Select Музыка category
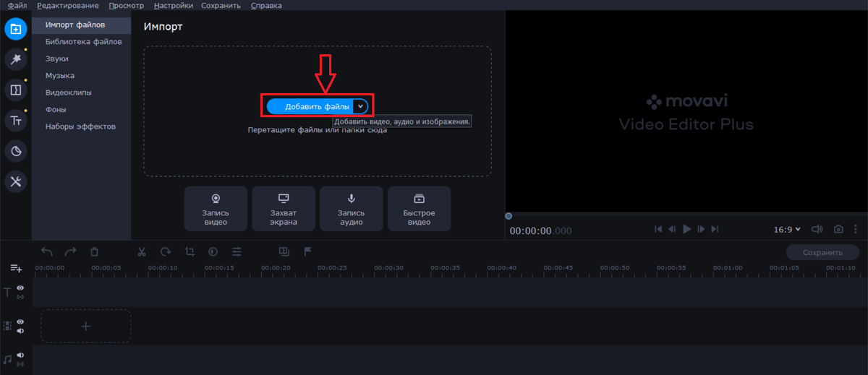This screenshot has height=375, width=868. click(81, 76)
